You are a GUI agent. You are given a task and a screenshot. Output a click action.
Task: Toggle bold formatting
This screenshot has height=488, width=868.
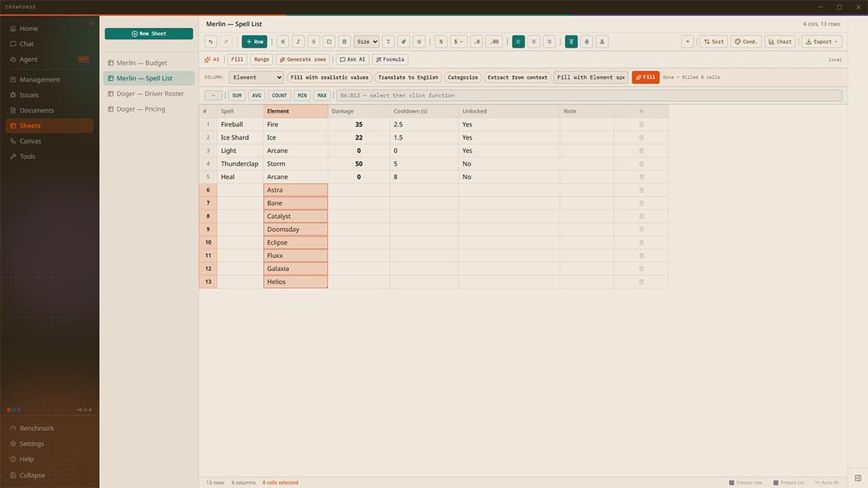click(283, 42)
